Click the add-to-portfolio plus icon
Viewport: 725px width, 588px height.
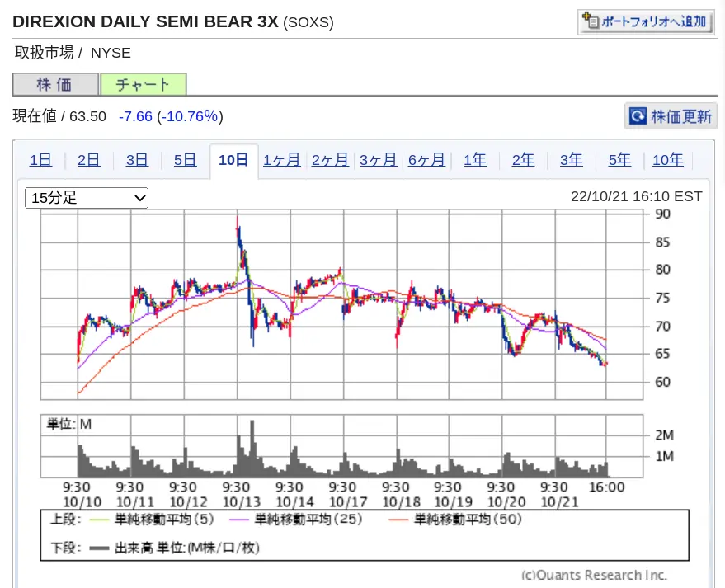point(590,21)
